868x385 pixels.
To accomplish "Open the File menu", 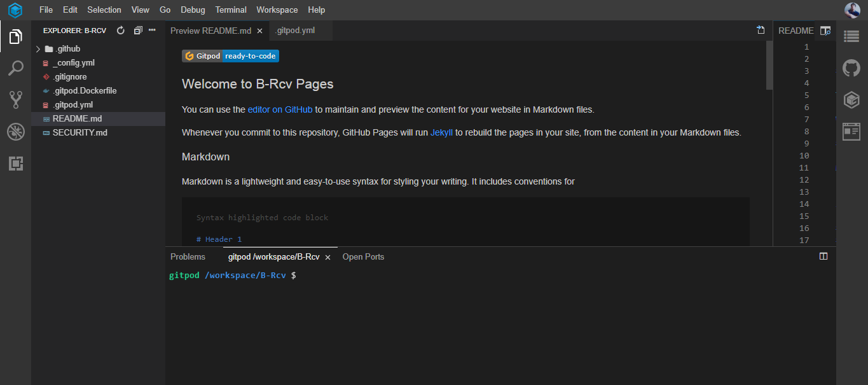I will (46, 10).
